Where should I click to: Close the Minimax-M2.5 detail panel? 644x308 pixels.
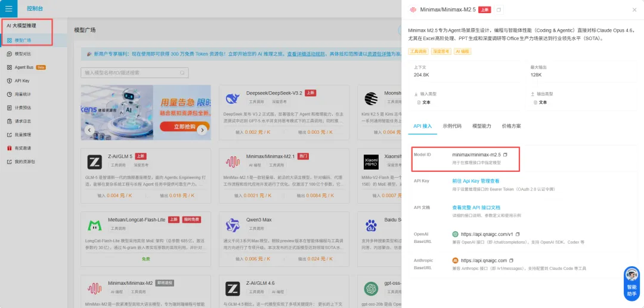click(634, 10)
